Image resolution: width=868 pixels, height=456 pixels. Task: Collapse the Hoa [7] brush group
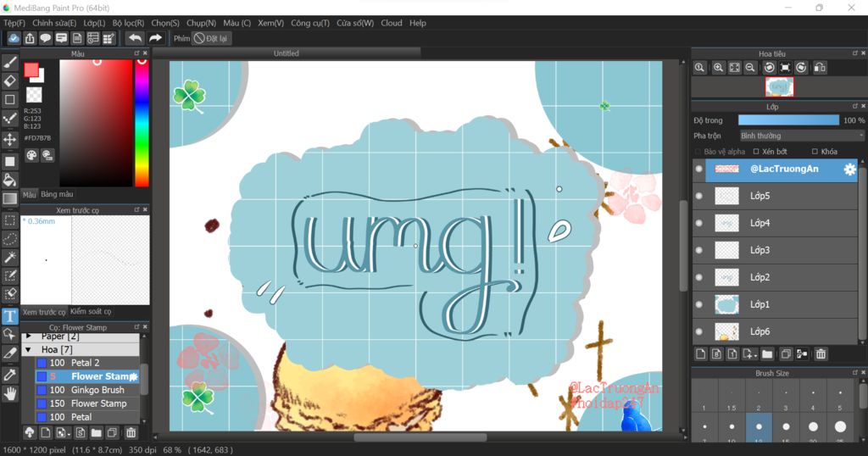coord(28,350)
